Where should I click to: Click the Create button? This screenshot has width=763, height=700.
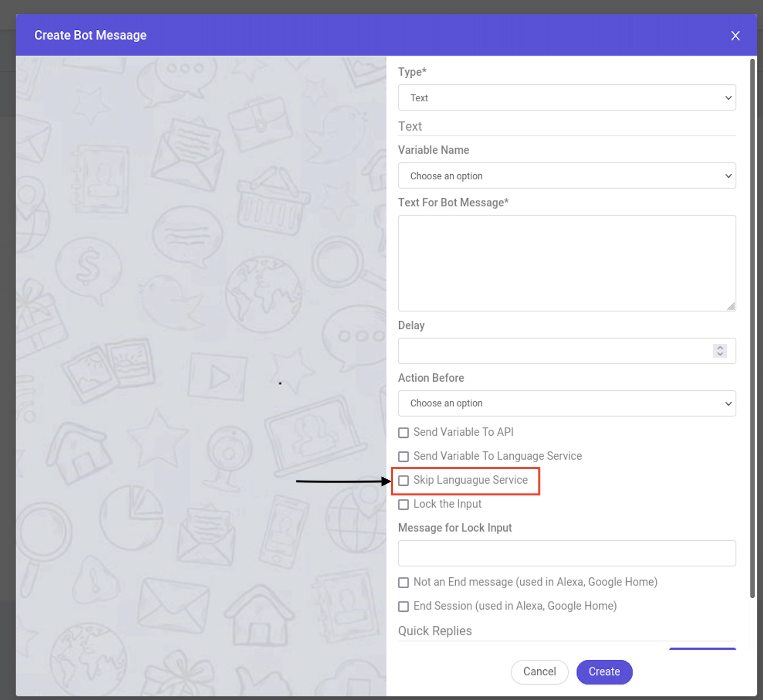pos(604,672)
